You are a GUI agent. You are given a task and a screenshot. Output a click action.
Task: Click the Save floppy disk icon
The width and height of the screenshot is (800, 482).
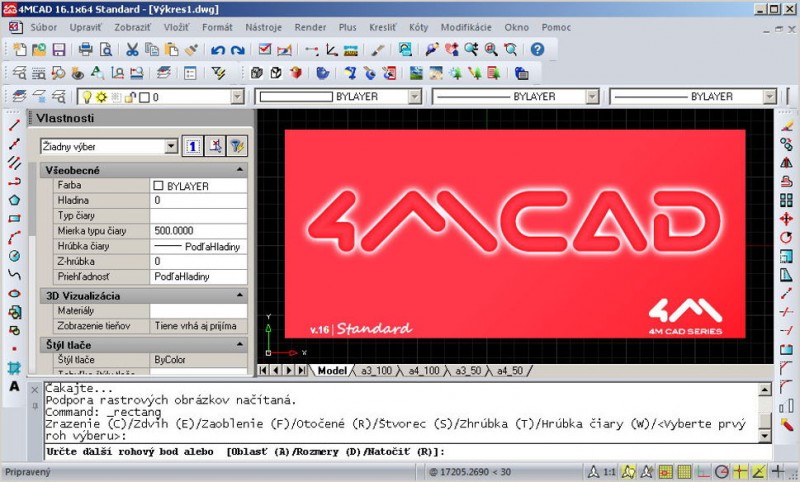pyautogui.click(x=59, y=49)
